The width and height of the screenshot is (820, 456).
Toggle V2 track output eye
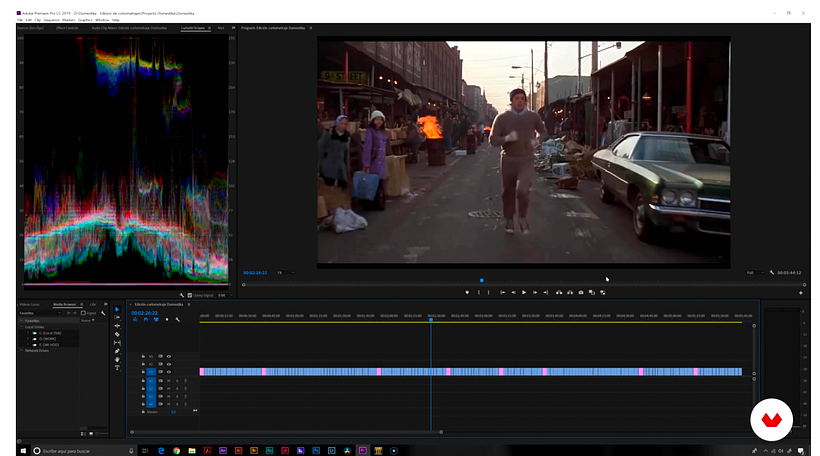point(169,364)
